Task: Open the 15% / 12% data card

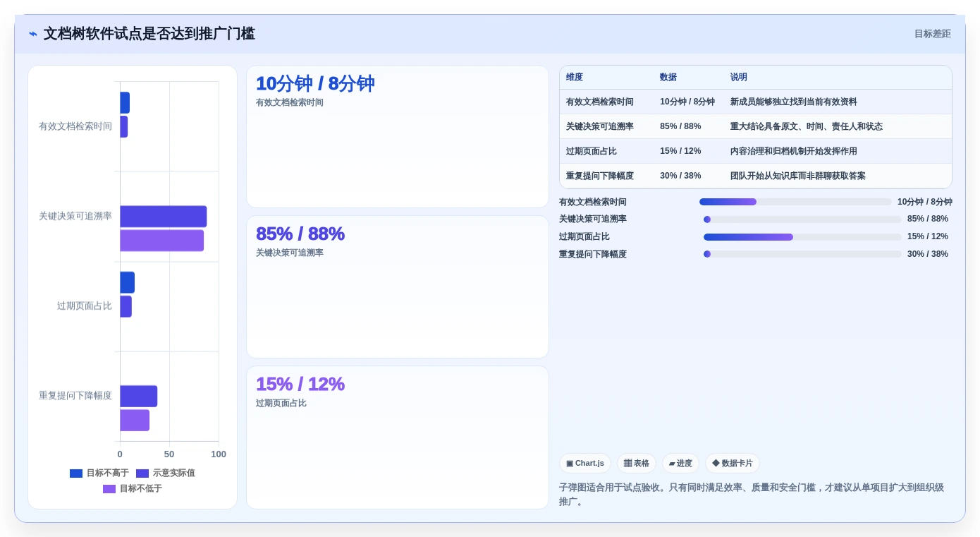Action: coord(398,438)
